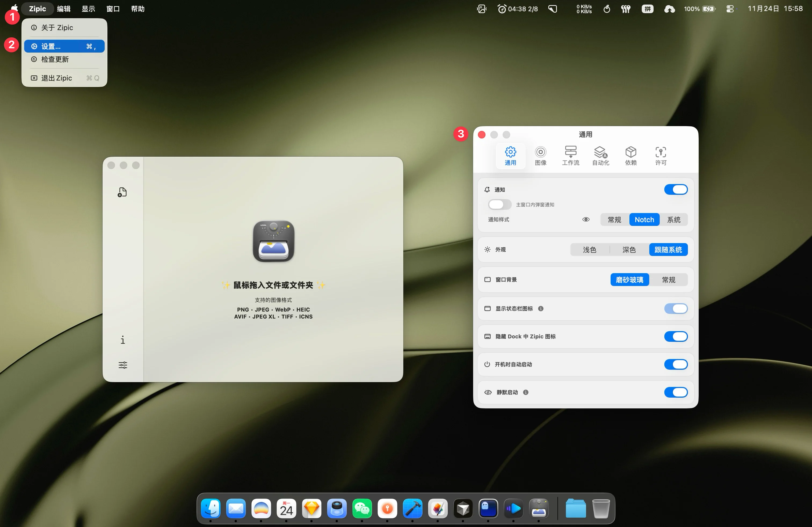
Task: Toggle 隐藏 Dock 中 Zipic 图标 switch
Action: click(676, 336)
